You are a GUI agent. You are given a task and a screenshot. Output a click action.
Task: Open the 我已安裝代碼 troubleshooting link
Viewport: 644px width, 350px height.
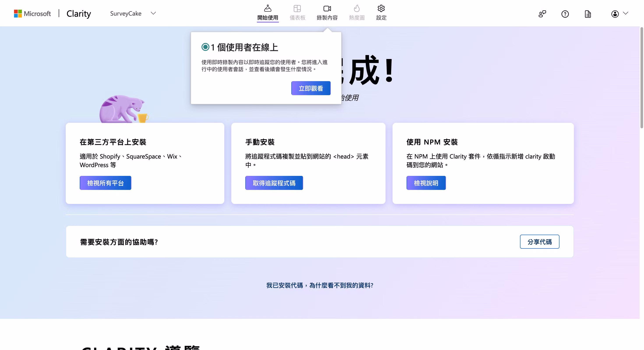[320, 285]
